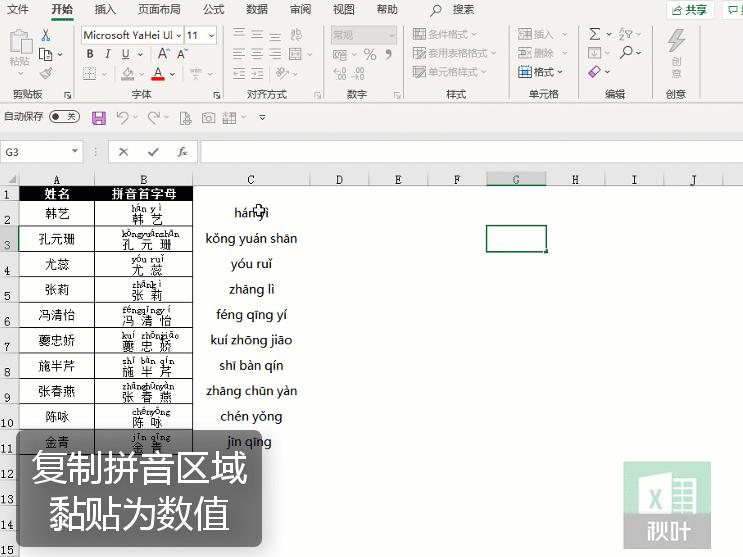Click the Wrap Text icon
Screen dimensions: 743x557
(296, 35)
